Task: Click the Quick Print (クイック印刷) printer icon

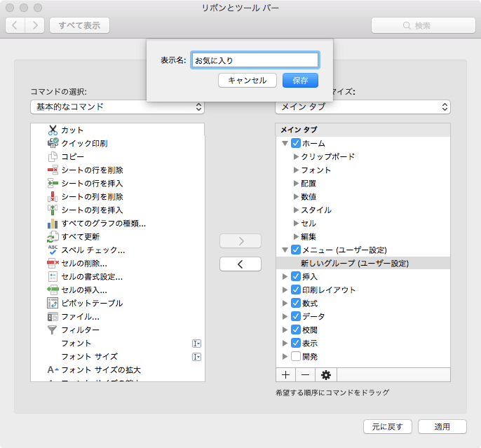Action: click(53, 143)
